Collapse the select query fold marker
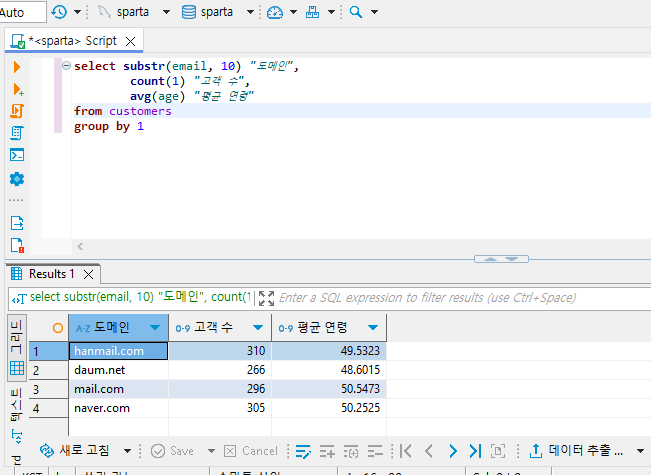This screenshot has width=651, height=475. click(66, 66)
